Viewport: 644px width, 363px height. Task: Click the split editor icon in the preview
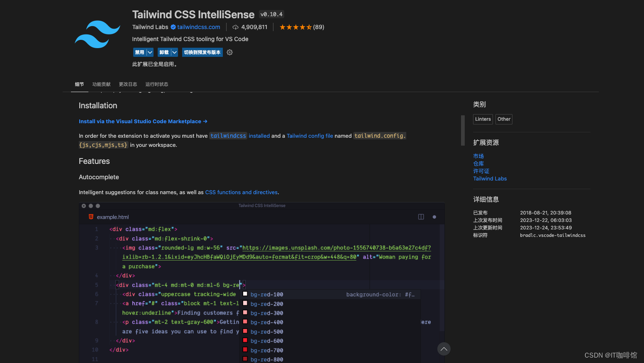tap(421, 217)
